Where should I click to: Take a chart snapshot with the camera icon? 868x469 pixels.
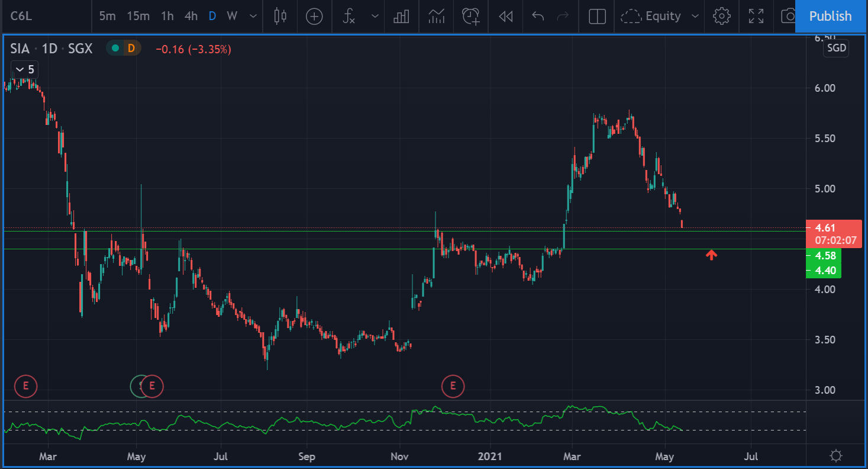(x=788, y=16)
